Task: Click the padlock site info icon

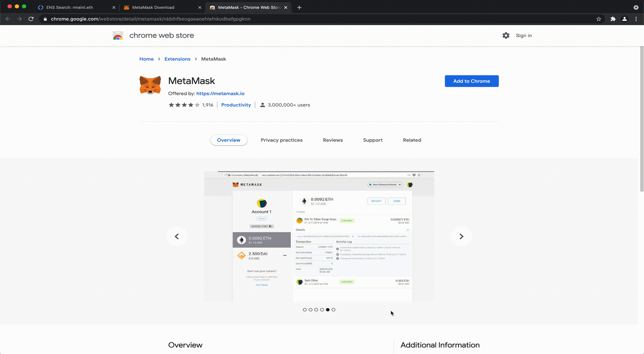Action: [45, 19]
